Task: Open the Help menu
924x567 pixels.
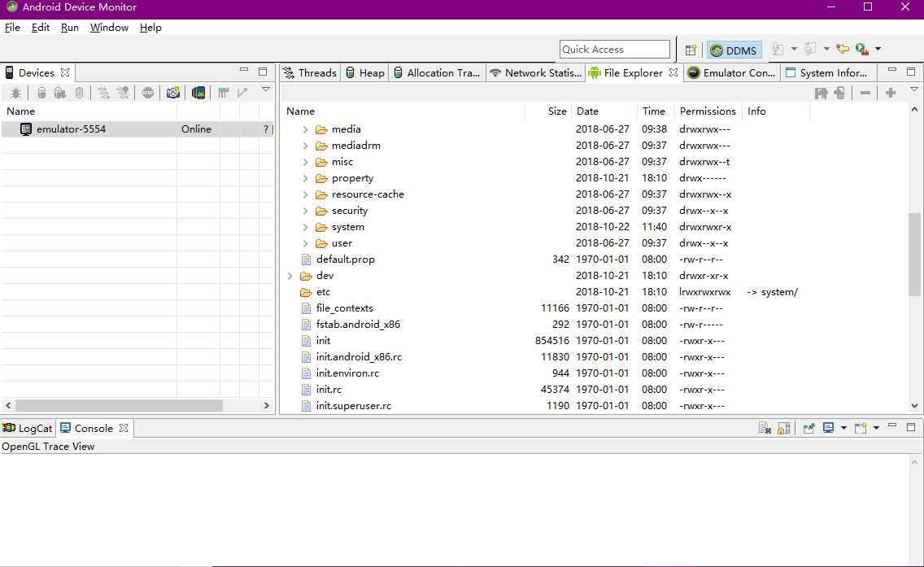Action: click(x=150, y=27)
